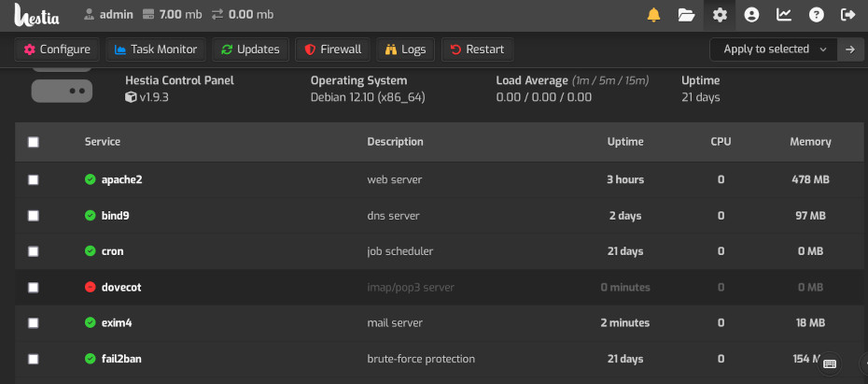
Task: Click the brute-force protection description
Action: pos(421,359)
